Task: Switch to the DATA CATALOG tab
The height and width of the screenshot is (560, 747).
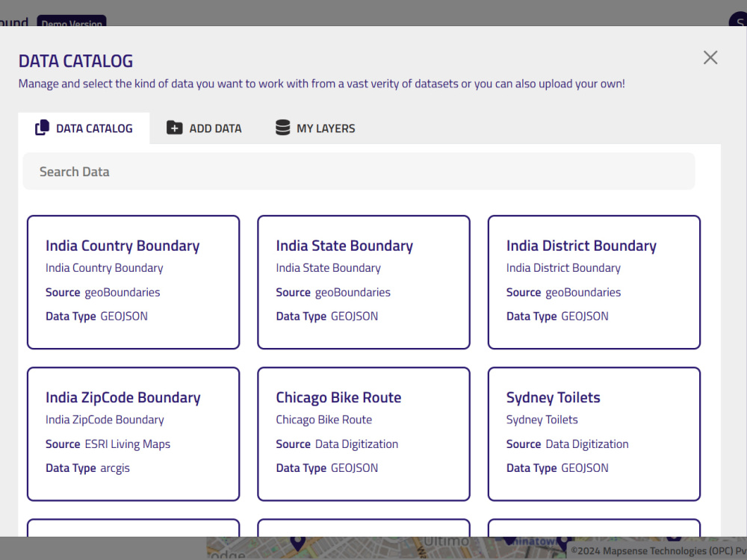Action: click(x=84, y=128)
